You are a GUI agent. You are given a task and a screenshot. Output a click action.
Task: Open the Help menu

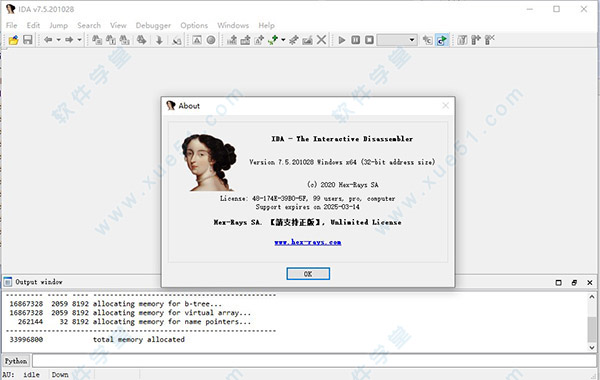266,25
